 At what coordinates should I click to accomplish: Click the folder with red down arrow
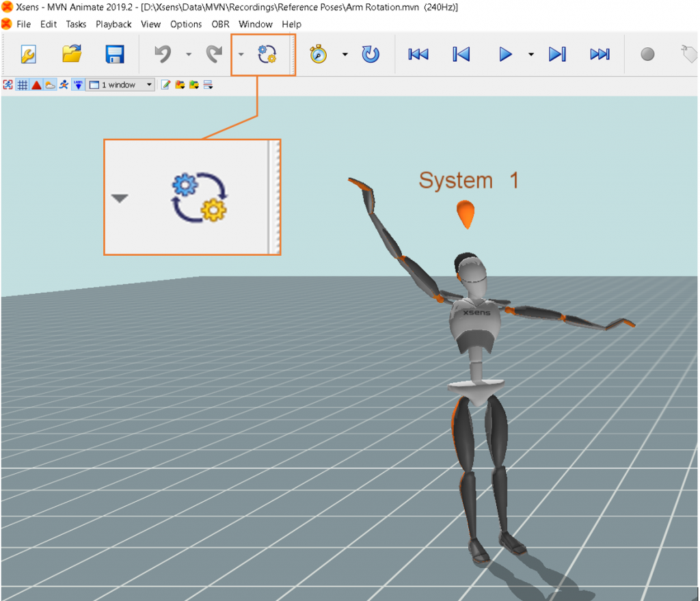(x=180, y=85)
